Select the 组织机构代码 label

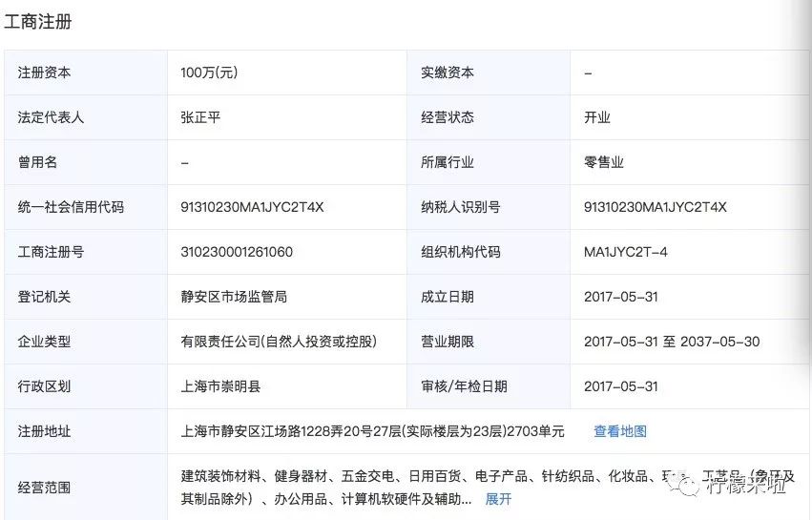(461, 252)
